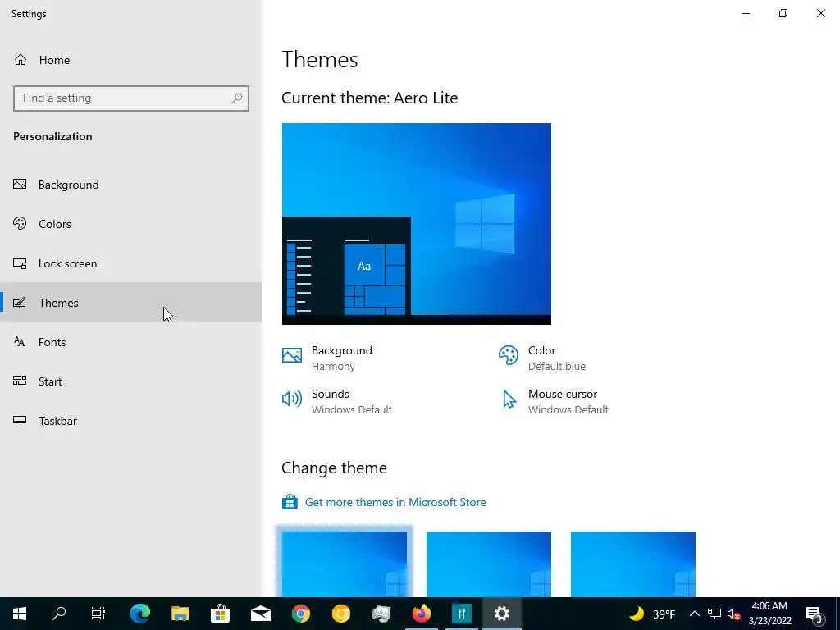Launch Google Chrome from the taskbar
Image resolution: width=840 pixels, height=630 pixels.
301,614
